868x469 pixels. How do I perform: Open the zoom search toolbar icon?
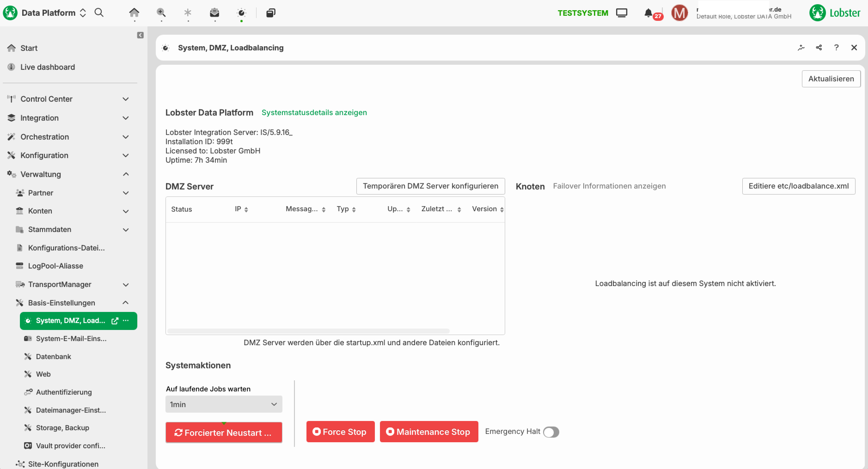point(161,12)
